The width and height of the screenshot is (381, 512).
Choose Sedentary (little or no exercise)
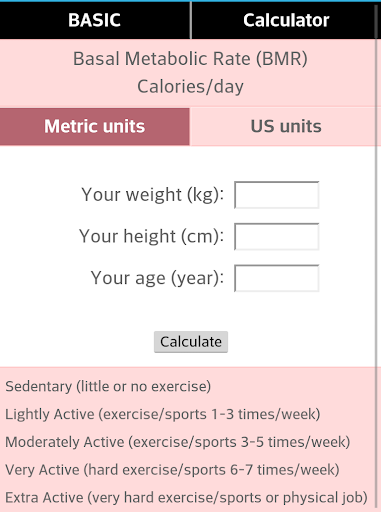coord(108,386)
